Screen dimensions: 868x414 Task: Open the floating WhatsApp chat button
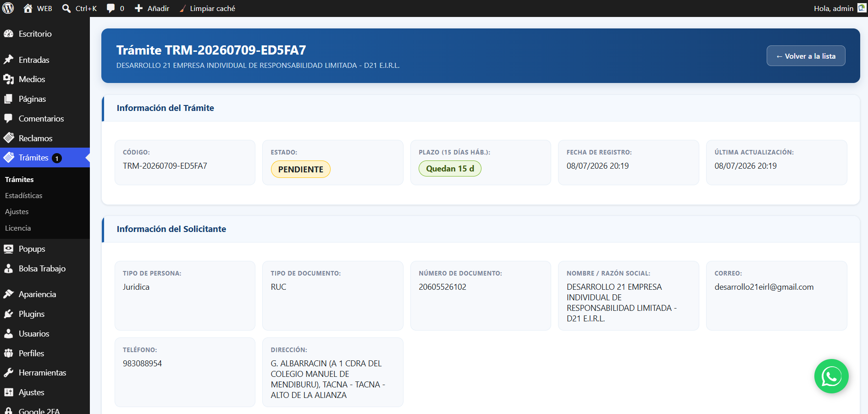point(831,376)
